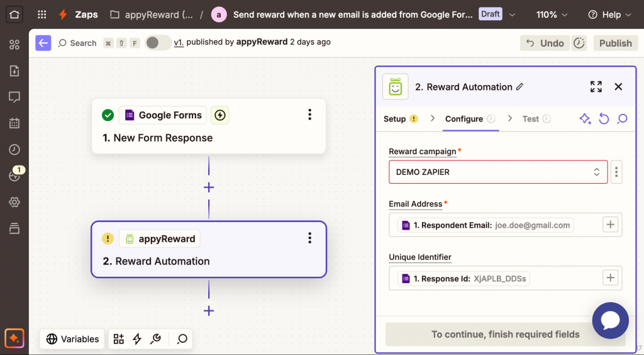The width and height of the screenshot is (644, 355).
Task: Open the Help menu
Action: (609, 15)
